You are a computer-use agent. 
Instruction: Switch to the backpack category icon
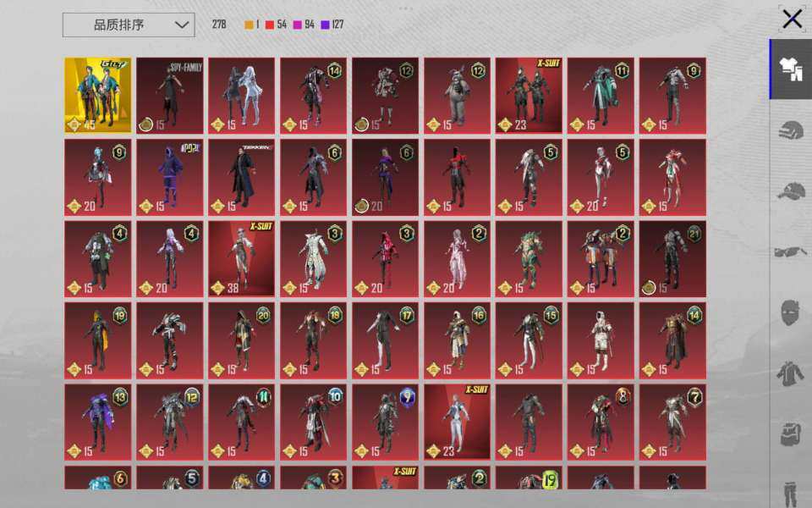(x=792, y=433)
